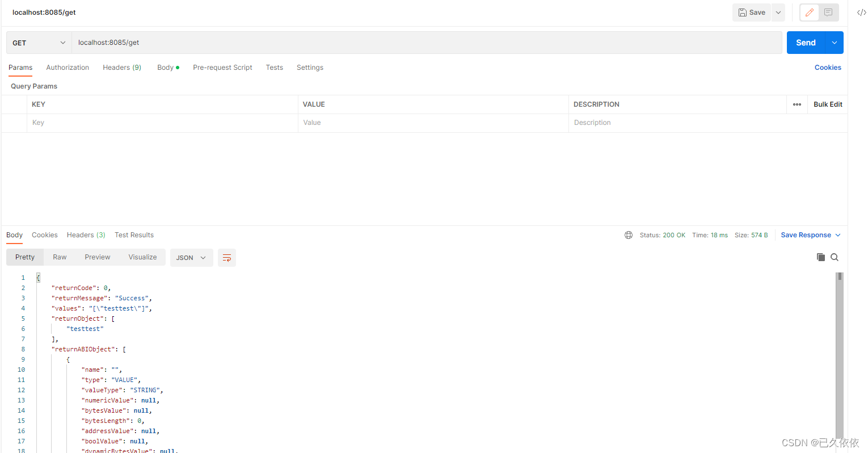The height and width of the screenshot is (453, 868).
Task: Open the comments icon next to pencil
Action: [828, 12]
